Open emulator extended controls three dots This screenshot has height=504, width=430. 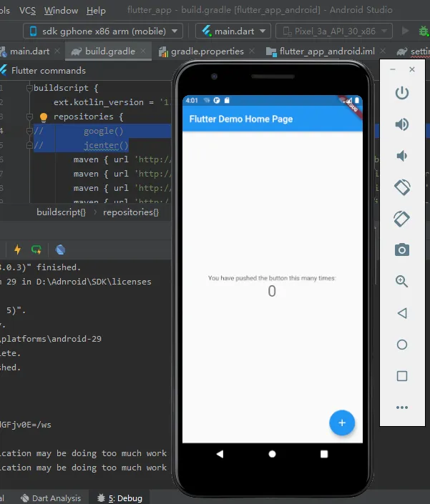click(x=402, y=407)
